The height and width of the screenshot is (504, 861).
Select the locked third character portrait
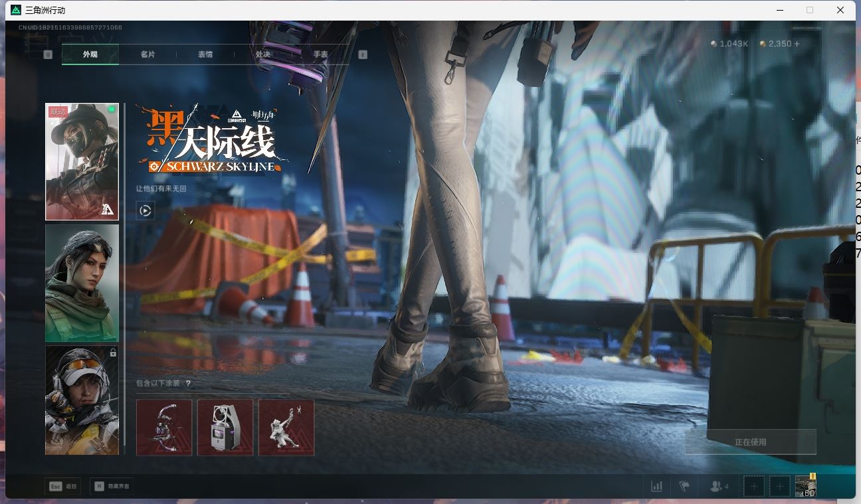pos(82,399)
